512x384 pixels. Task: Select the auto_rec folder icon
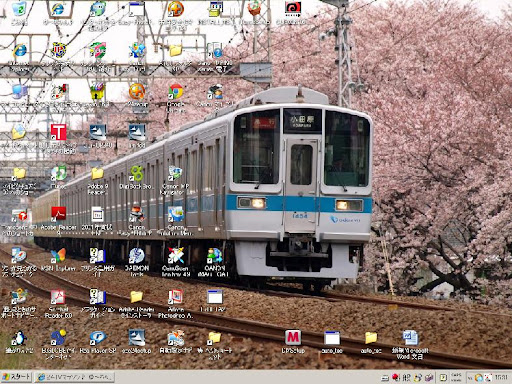[x=371, y=338]
